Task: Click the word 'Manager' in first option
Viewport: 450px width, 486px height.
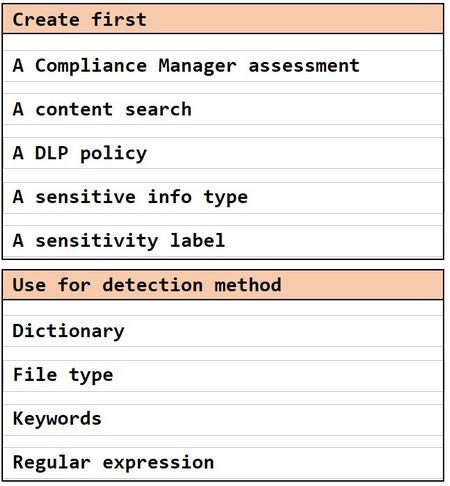Action: pos(197,66)
